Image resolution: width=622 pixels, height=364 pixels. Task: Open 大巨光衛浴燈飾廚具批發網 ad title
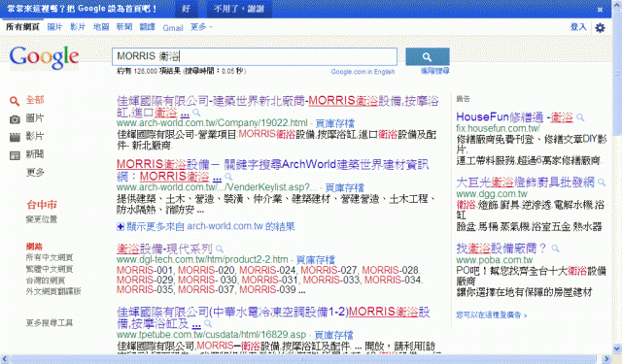coord(526,182)
